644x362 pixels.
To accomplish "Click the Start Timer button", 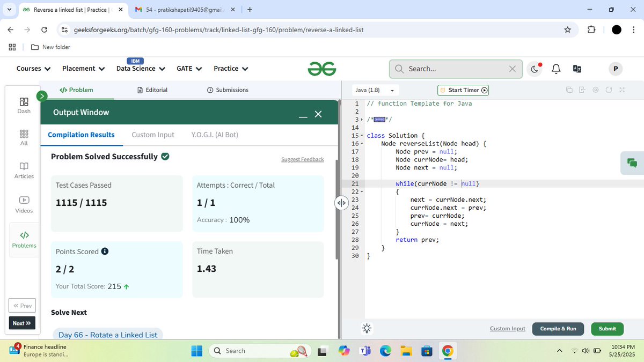I will tap(463, 90).
